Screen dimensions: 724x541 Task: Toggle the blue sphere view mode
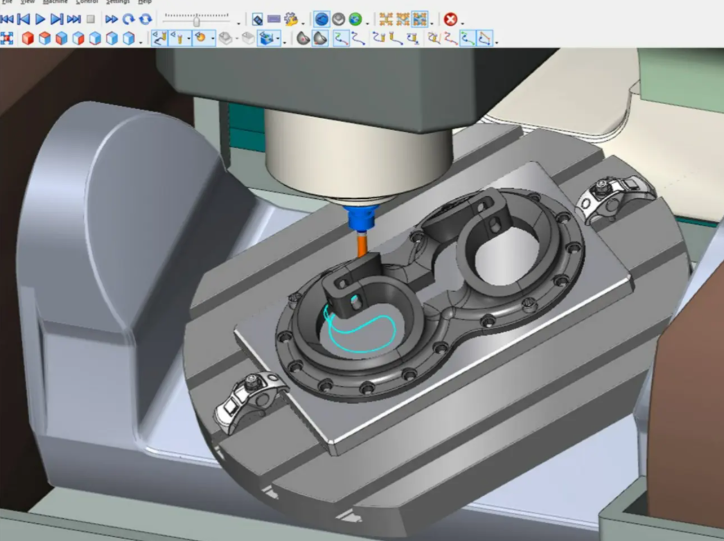click(x=322, y=19)
